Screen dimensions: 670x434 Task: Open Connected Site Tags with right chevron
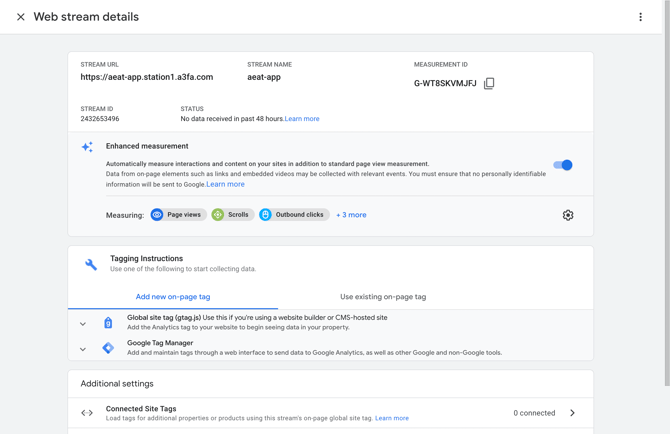pyautogui.click(x=572, y=413)
